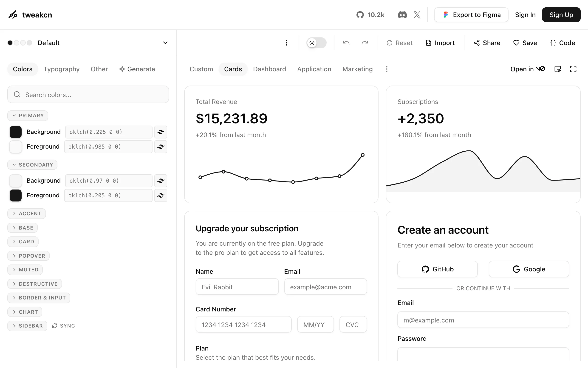
Task: Open the Code view
Action: 562,43
